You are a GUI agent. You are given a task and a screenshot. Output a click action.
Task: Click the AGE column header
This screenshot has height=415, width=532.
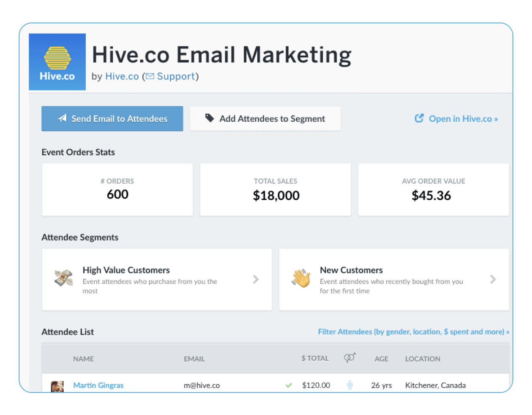pyautogui.click(x=381, y=359)
